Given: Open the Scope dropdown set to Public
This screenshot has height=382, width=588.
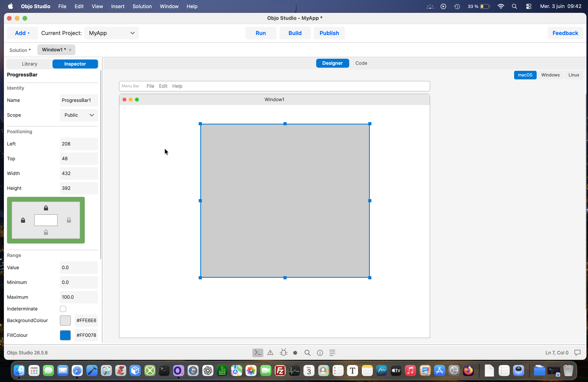Looking at the screenshot, I should (x=79, y=115).
